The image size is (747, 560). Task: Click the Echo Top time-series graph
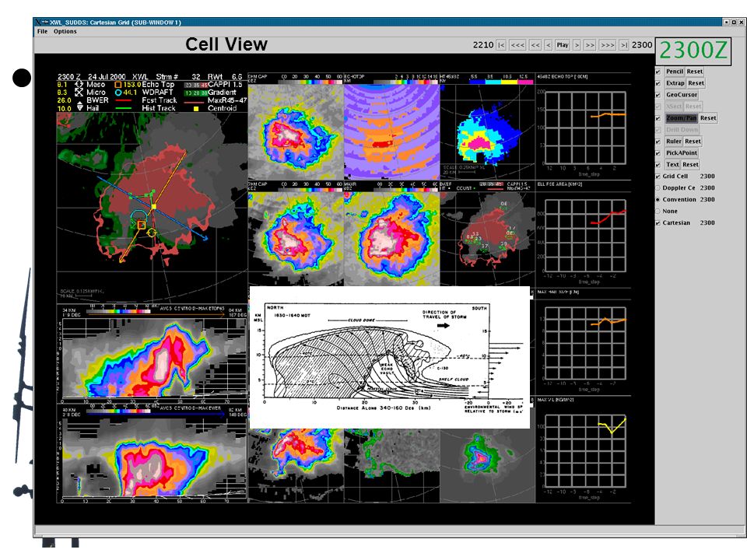tap(585, 128)
